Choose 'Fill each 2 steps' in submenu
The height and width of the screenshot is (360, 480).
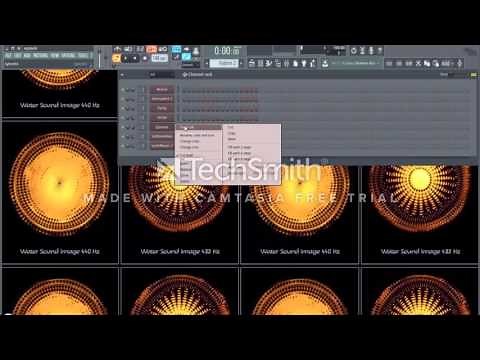[239, 147]
